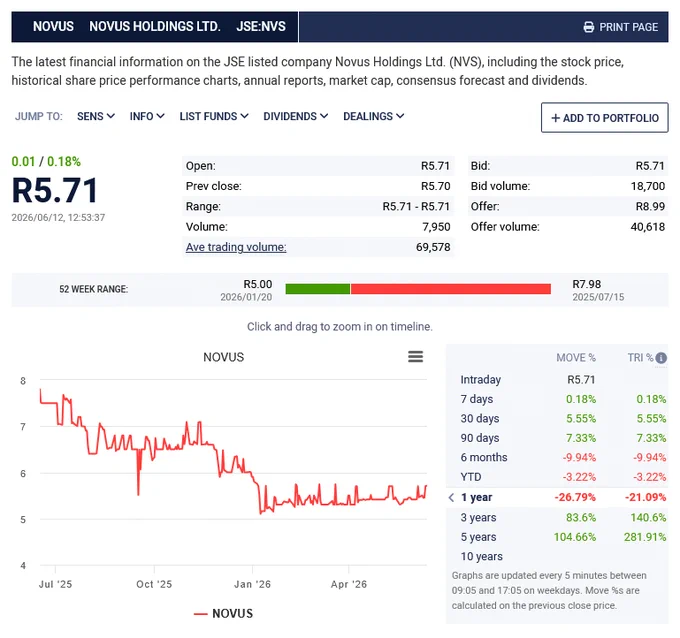Expand the SENS dropdown
Image resolution: width=680 pixels, height=638 pixels.
[x=96, y=116]
